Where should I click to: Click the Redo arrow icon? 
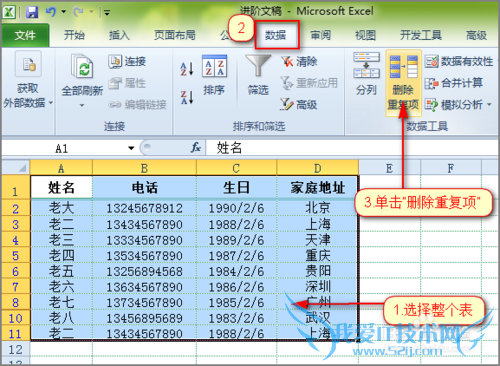click(79, 12)
